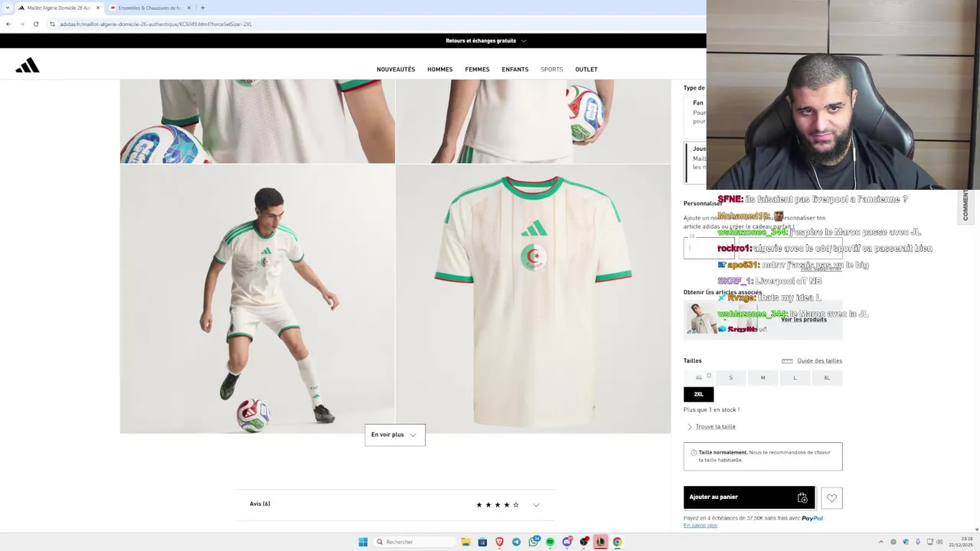Click the ruler icon beside Guide des tailles

point(787,361)
